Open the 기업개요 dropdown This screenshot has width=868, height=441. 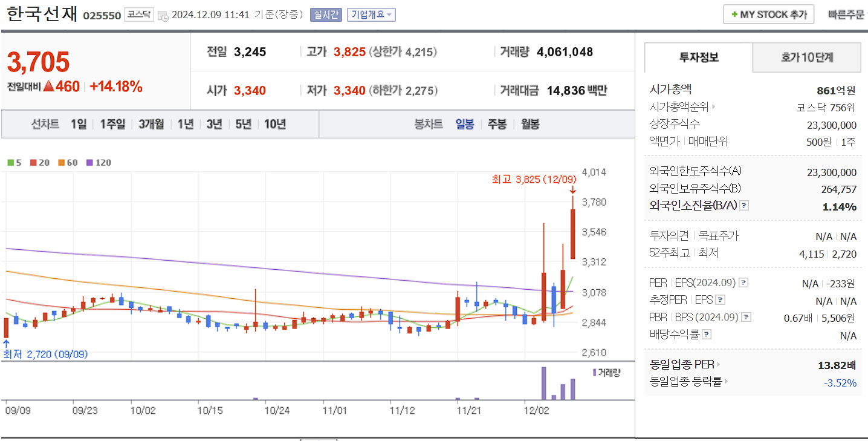coord(370,15)
